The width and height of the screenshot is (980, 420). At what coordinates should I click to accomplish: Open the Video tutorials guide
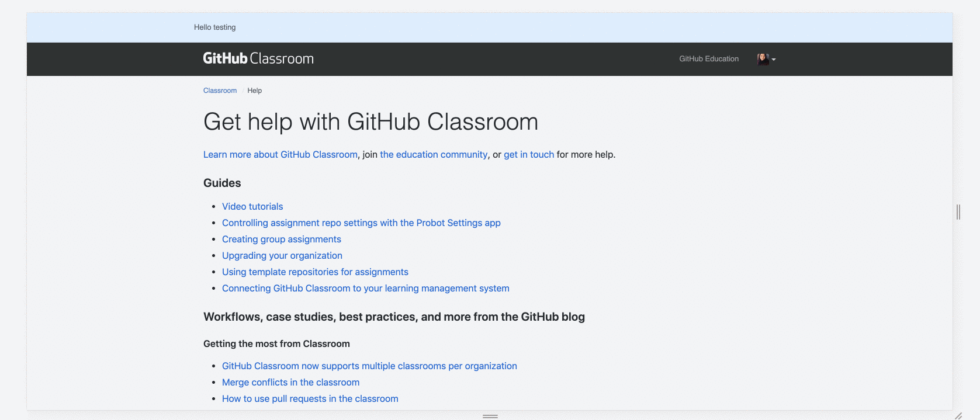point(252,207)
